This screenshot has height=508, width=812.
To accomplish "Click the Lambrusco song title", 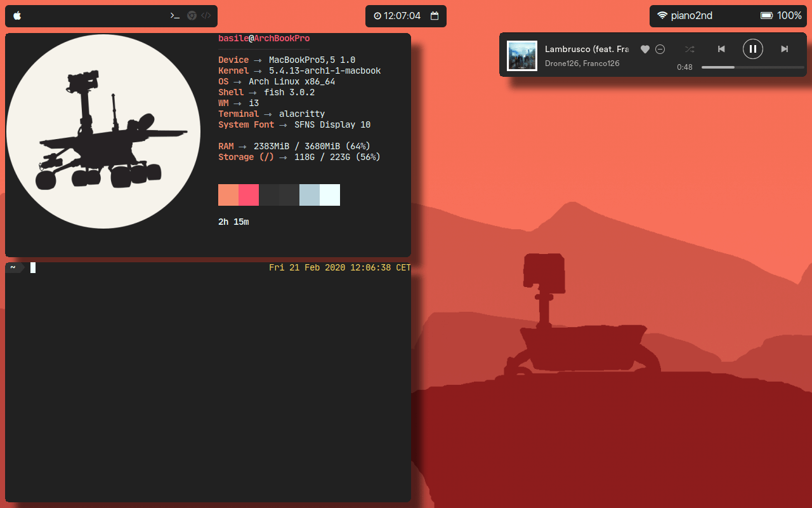I will 586,50.
